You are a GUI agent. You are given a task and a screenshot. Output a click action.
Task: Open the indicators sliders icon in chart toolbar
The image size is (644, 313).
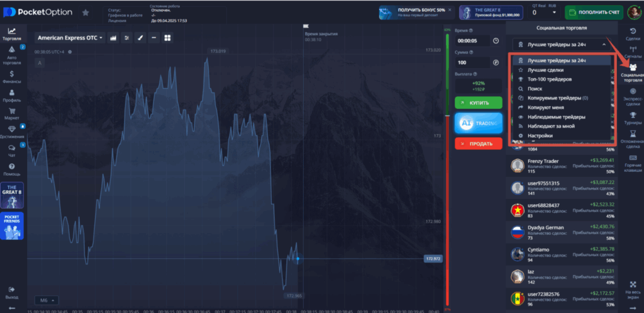(x=127, y=38)
